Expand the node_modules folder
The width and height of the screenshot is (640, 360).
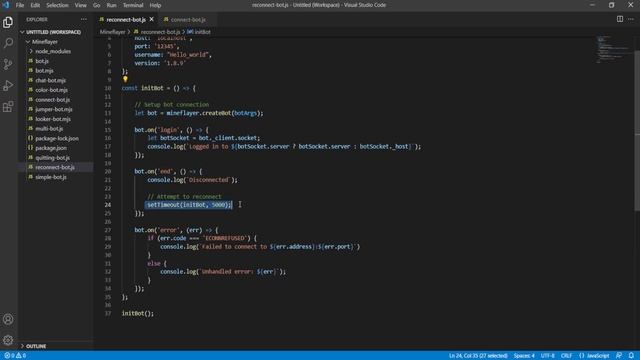(53, 51)
